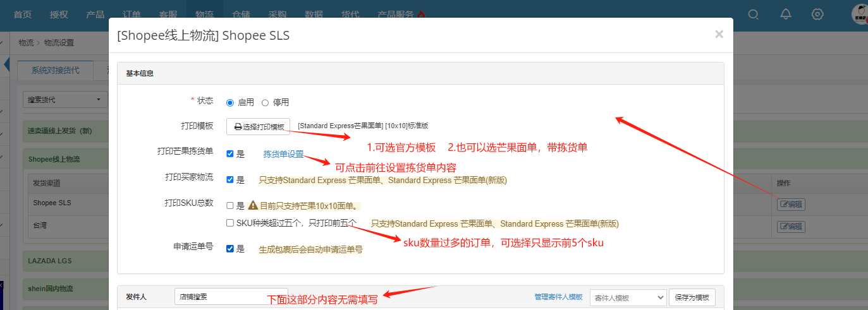This screenshot has height=310, width=868.
Task: Toggle the 打印芒果拣货单 checkbox
Action: (x=230, y=153)
